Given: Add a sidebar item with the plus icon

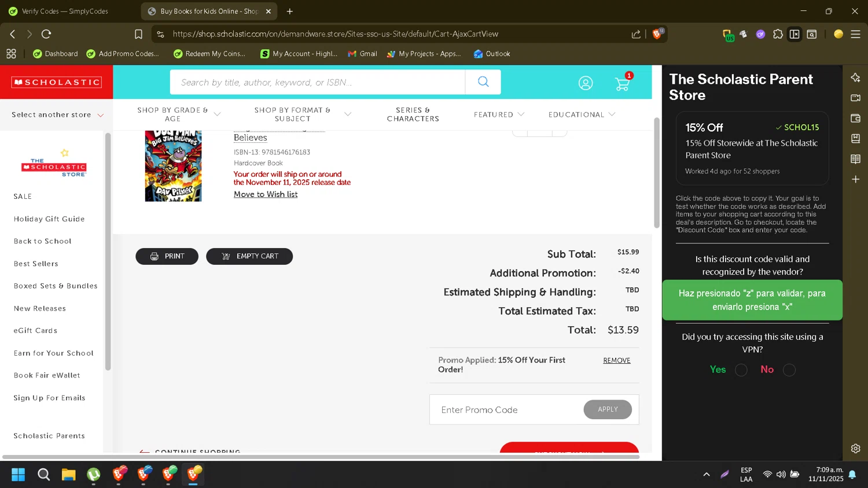Looking at the screenshot, I should pos(855,179).
